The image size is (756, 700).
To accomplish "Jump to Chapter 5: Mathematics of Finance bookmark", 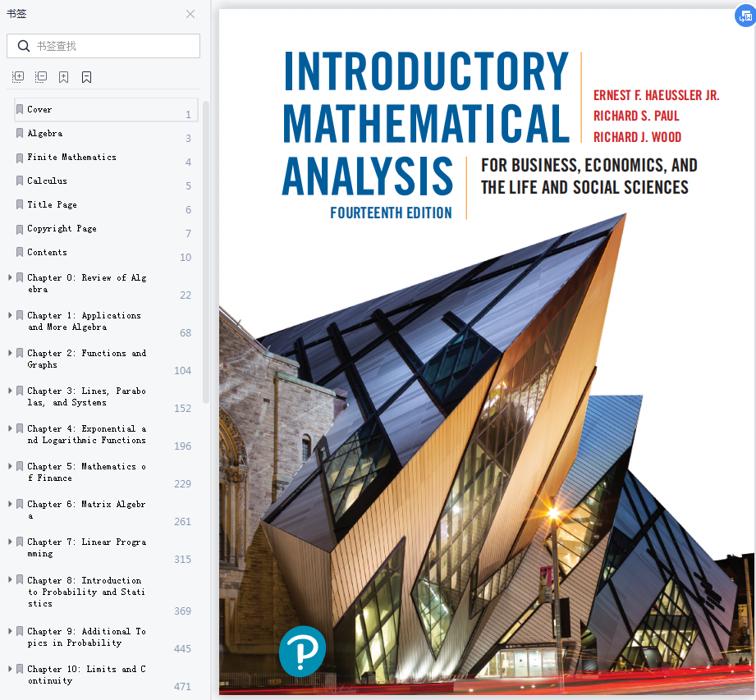I will point(87,472).
